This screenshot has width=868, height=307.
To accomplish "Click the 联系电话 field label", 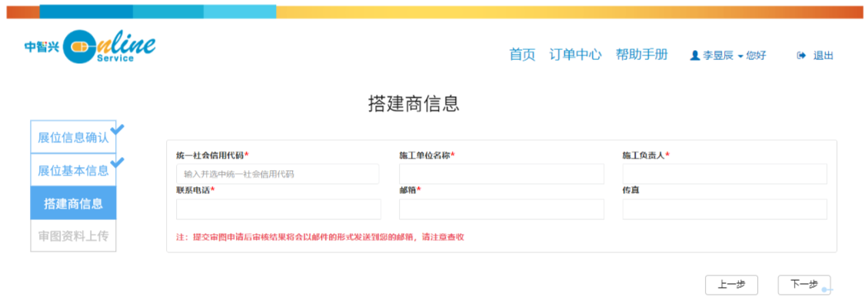I will click(195, 190).
